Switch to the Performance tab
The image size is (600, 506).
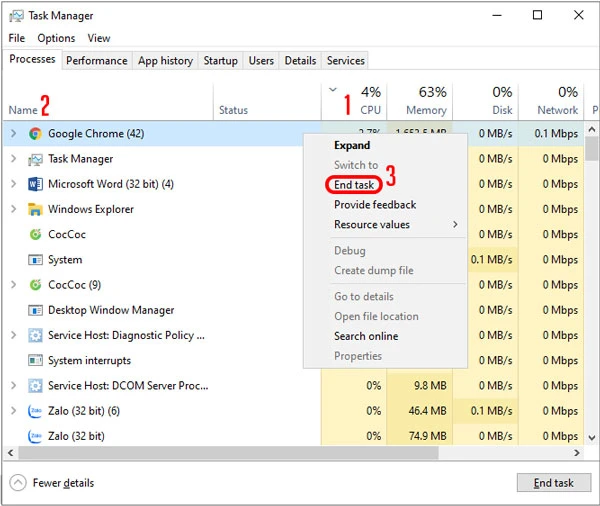click(97, 61)
